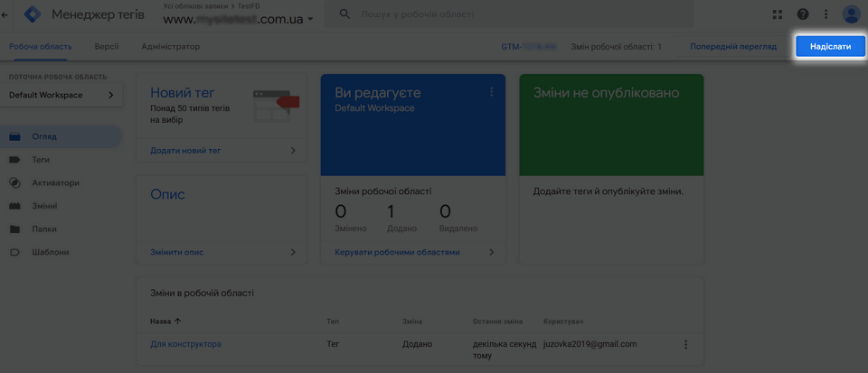Open the Google apps grid icon
This screenshot has width=868, height=373.
tap(778, 14)
